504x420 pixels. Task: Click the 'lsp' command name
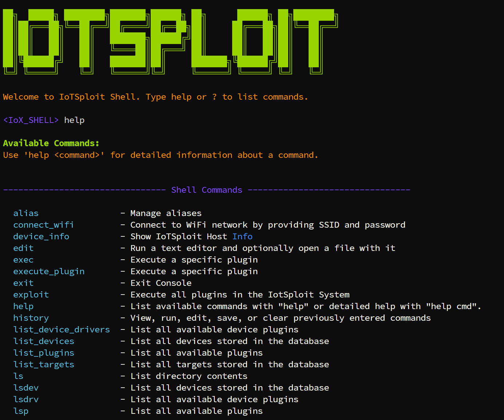21,411
